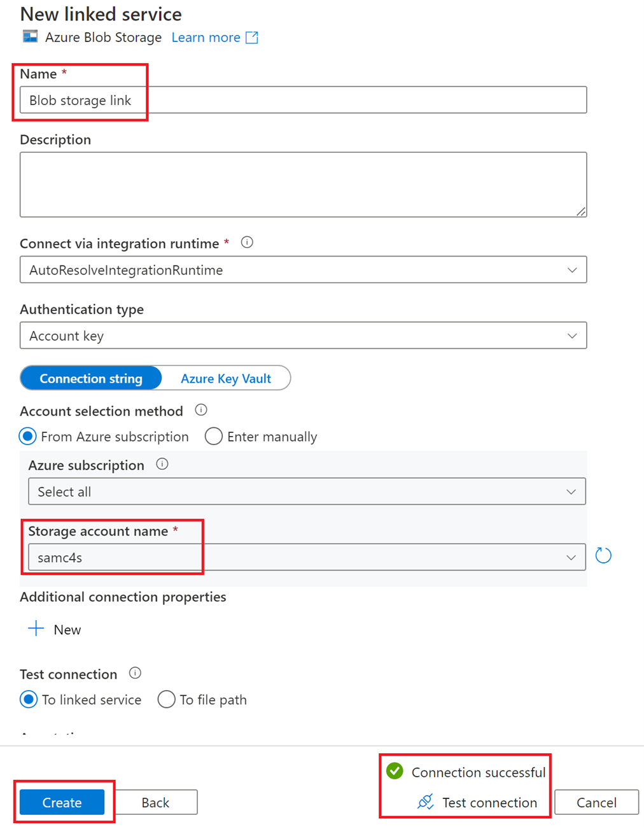Add a New connection property
The image size is (644, 827).
click(x=55, y=630)
